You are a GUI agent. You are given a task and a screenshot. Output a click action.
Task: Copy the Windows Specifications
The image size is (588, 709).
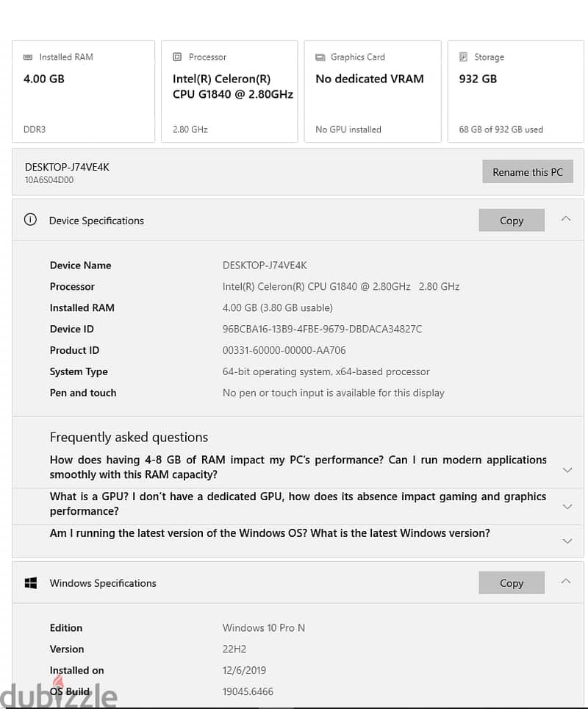click(x=512, y=582)
